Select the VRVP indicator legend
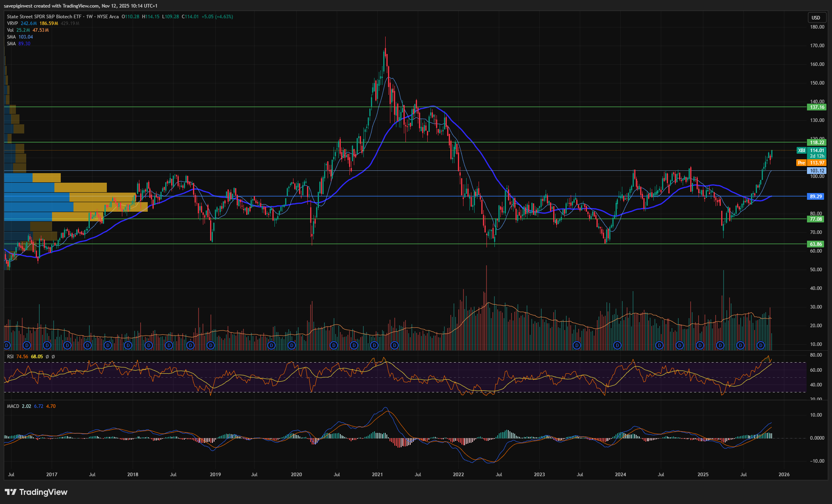The width and height of the screenshot is (832, 504). (x=12, y=23)
